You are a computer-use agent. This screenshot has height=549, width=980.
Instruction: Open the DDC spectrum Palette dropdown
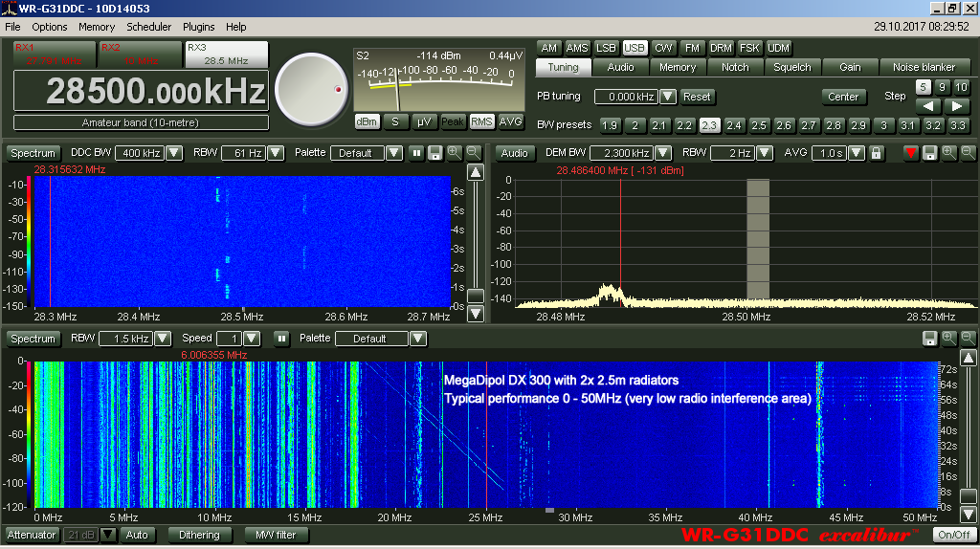pyautogui.click(x=393, y=153)
